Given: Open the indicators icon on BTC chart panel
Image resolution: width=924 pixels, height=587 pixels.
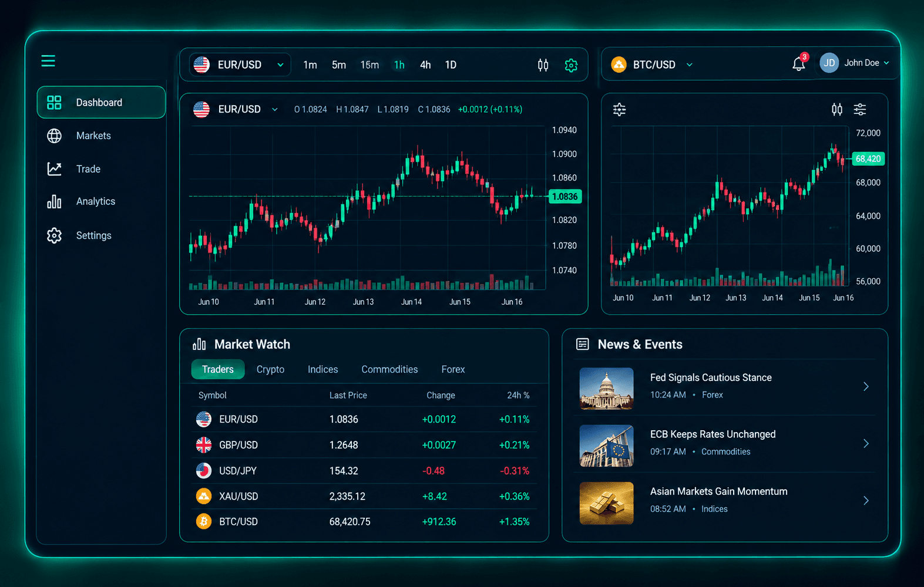Looking at the screenshot, I should [619, 109].
